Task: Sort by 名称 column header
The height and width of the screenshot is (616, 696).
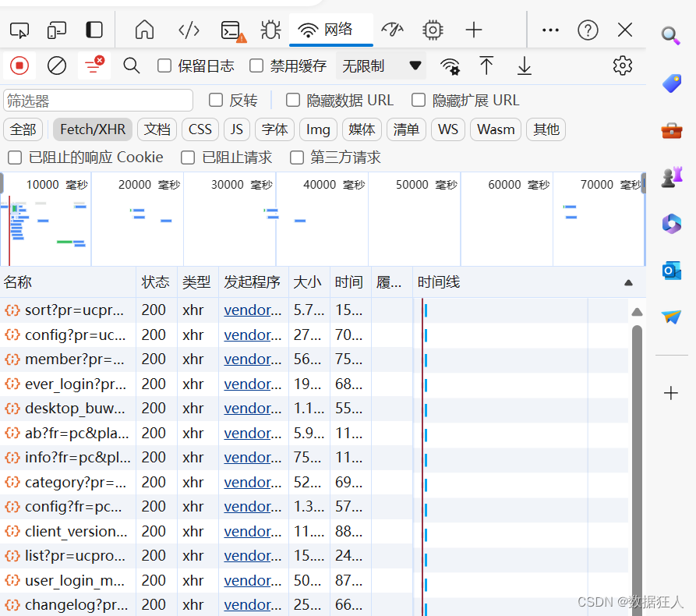Action: tap(68, 282)
